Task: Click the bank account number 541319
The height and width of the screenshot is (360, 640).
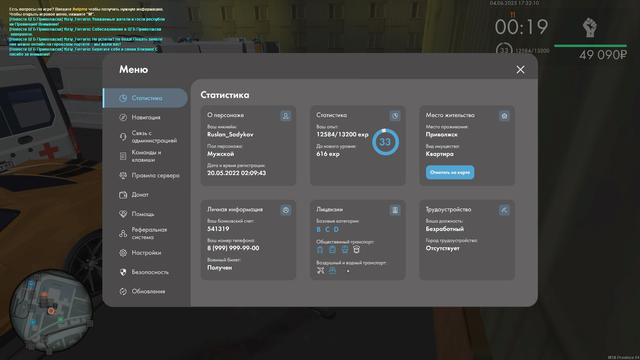Action: pyautogui.click(x=218, y=229)
